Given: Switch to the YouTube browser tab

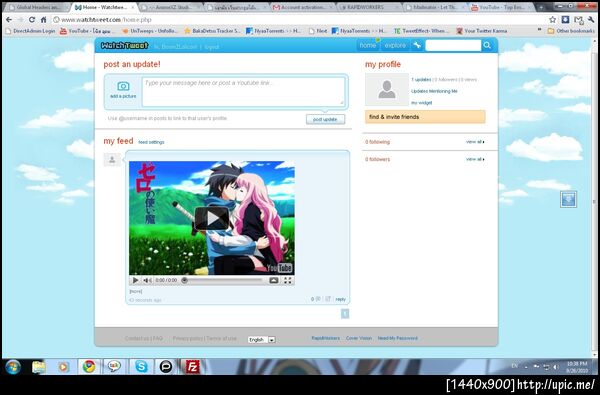Looking at the screenshot, I should (x=501, y=7).
